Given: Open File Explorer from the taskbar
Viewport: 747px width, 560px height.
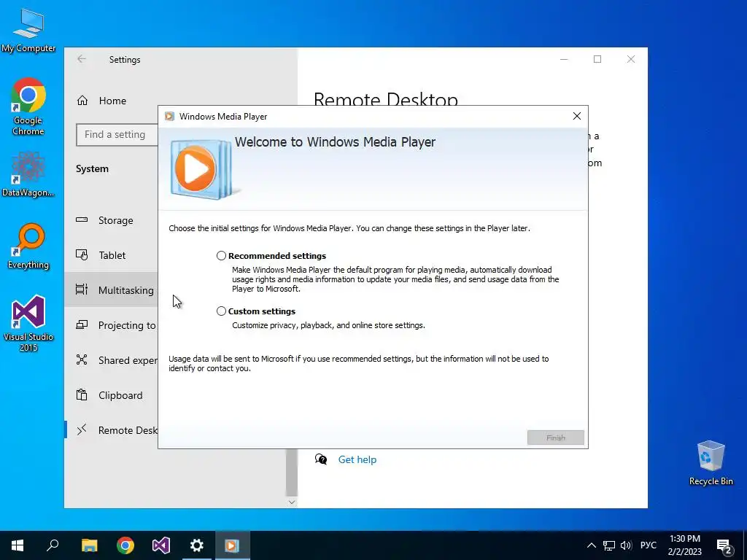Looking at the screenshot, I should click(x=89, y=545).
